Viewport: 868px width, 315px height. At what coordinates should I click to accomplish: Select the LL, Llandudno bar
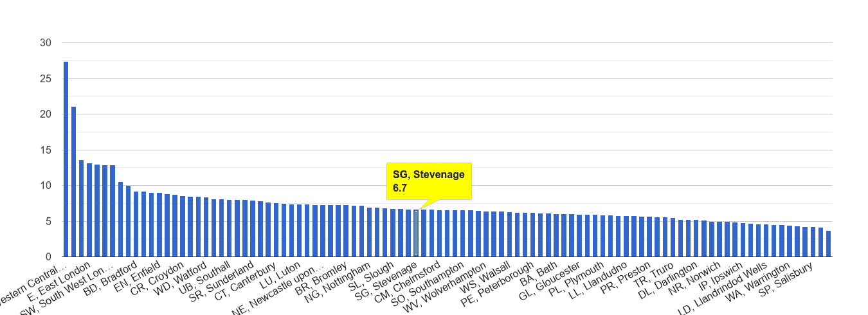626,237
